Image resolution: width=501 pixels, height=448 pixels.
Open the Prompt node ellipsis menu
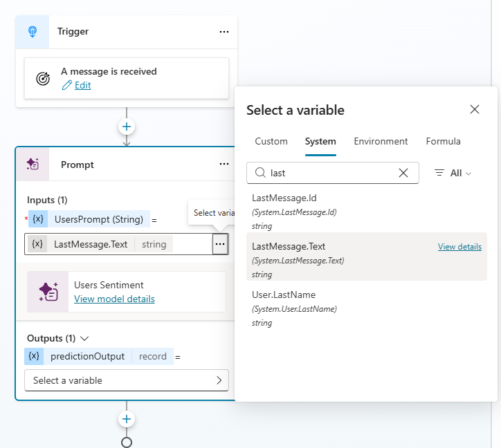(x=224, y=165)
